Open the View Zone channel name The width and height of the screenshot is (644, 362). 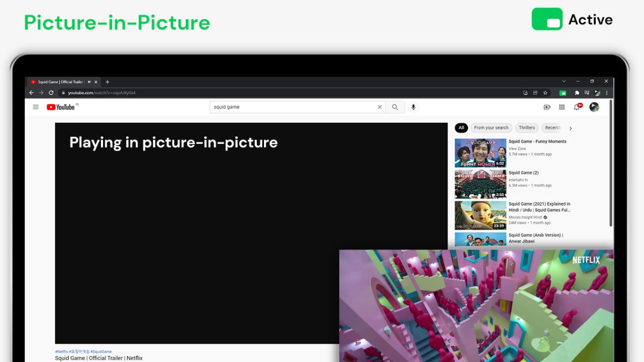point(517,149)
